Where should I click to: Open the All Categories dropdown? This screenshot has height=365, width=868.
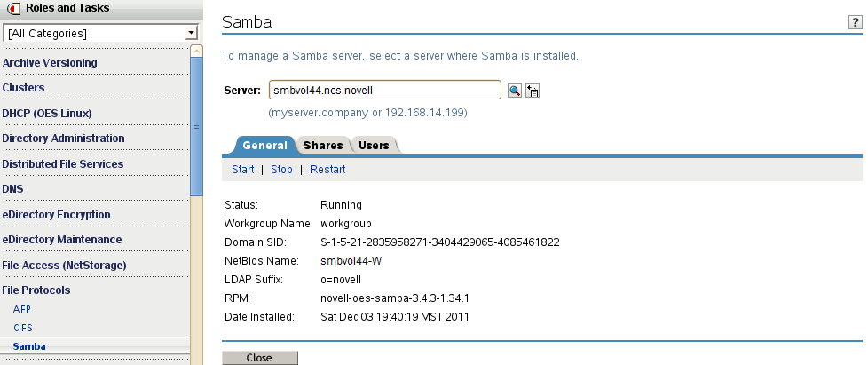coord(100,34)
